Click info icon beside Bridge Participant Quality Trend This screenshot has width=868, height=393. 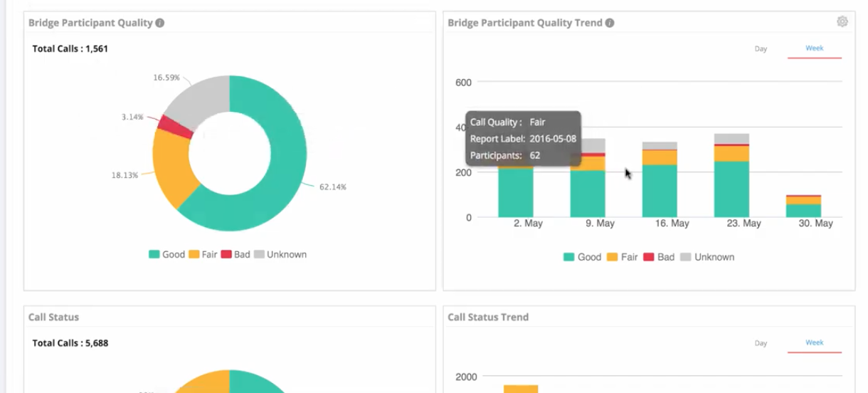(610, 23)
